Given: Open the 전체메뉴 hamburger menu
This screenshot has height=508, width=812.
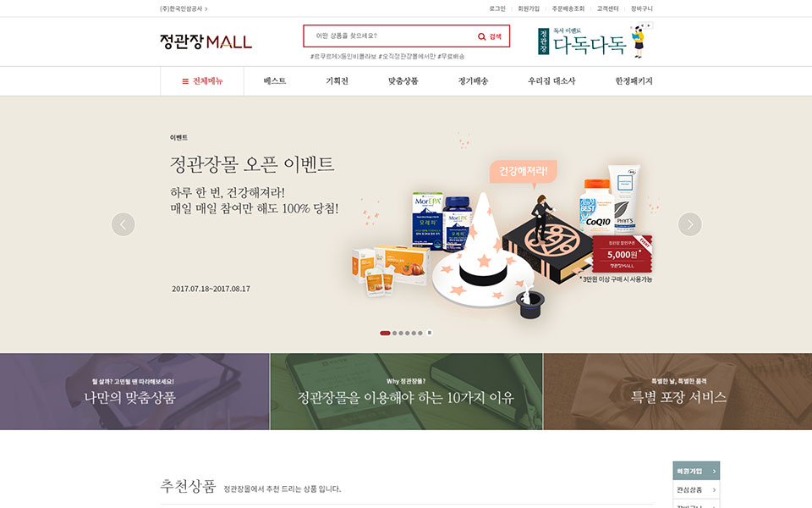Looking at the screenshot, I should pos(202,81).
